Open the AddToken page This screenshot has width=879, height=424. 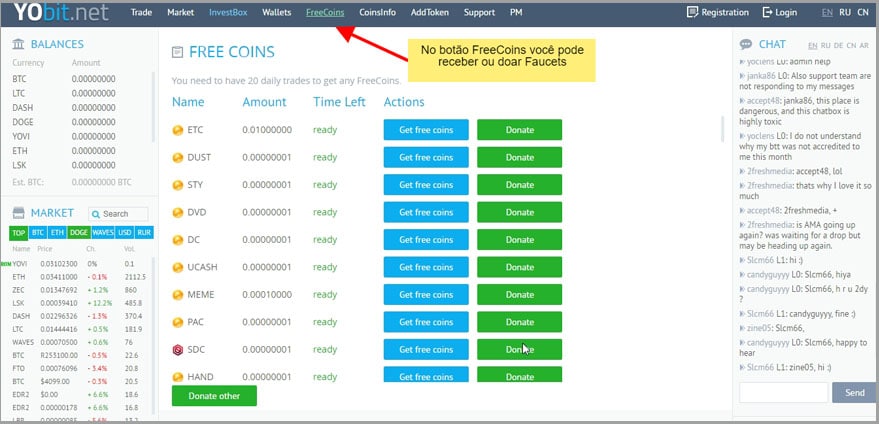[x=429, y=12]
